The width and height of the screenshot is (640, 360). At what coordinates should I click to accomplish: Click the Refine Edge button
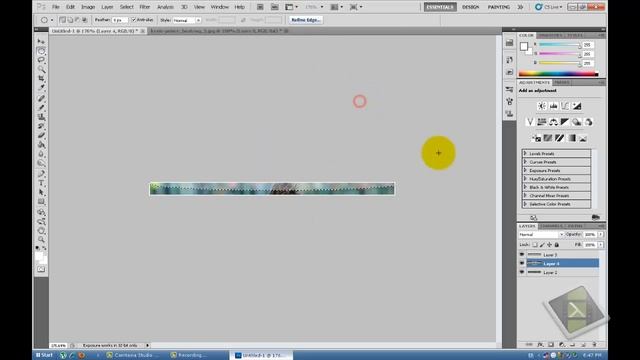306,20
